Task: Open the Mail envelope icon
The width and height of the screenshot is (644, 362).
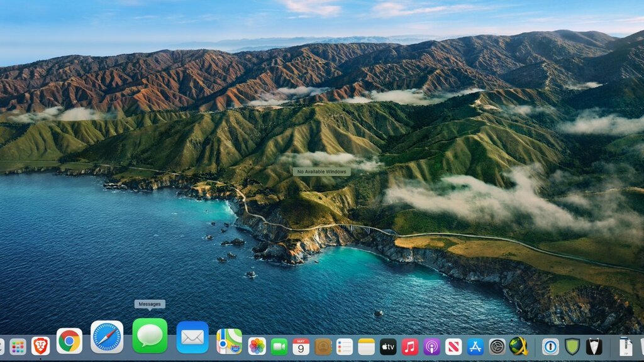Action: click(x=192, y=337)
